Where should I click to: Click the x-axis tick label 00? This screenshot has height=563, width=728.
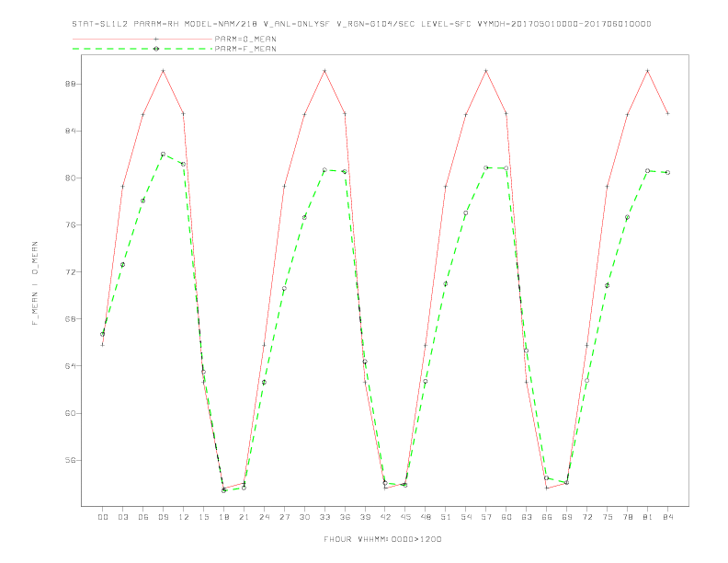(x=103, y=517)
